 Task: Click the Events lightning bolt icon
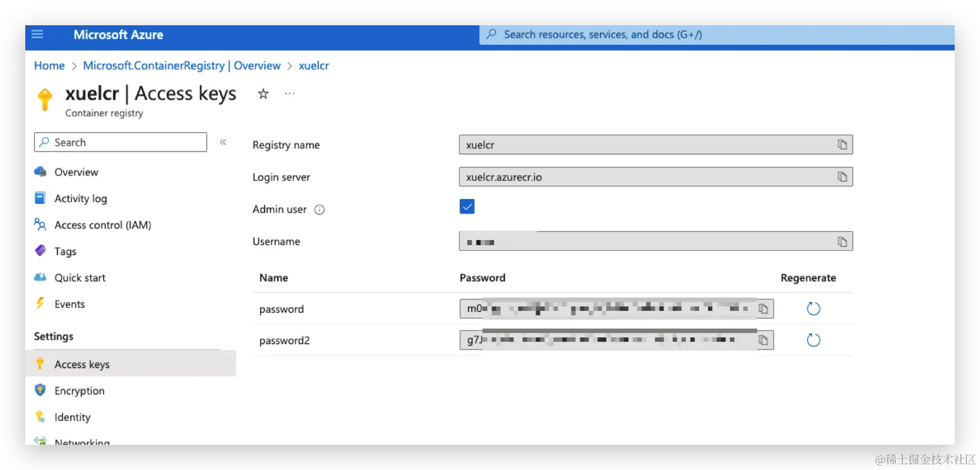tap(40, 303)
